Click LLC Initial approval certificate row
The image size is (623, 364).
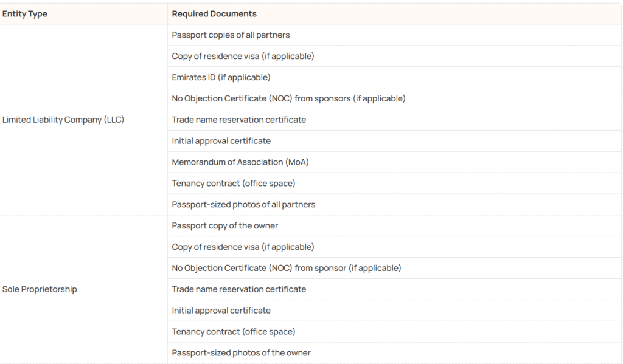click(394, 141)
